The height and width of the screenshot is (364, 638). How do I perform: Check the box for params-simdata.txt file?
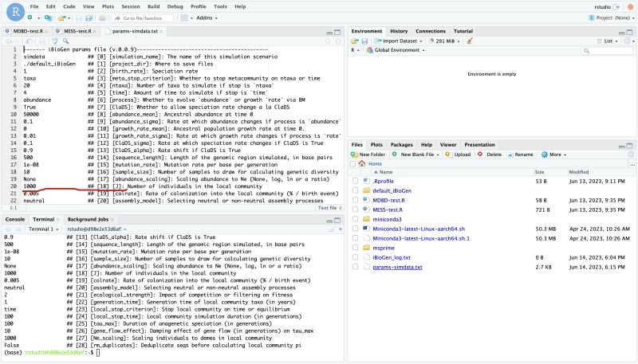coord(355,267)
